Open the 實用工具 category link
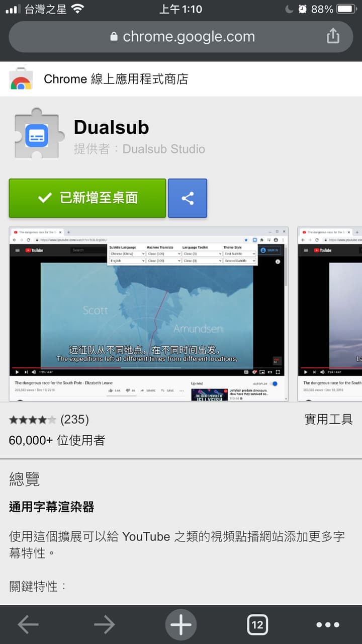 [x=329, y=419]
